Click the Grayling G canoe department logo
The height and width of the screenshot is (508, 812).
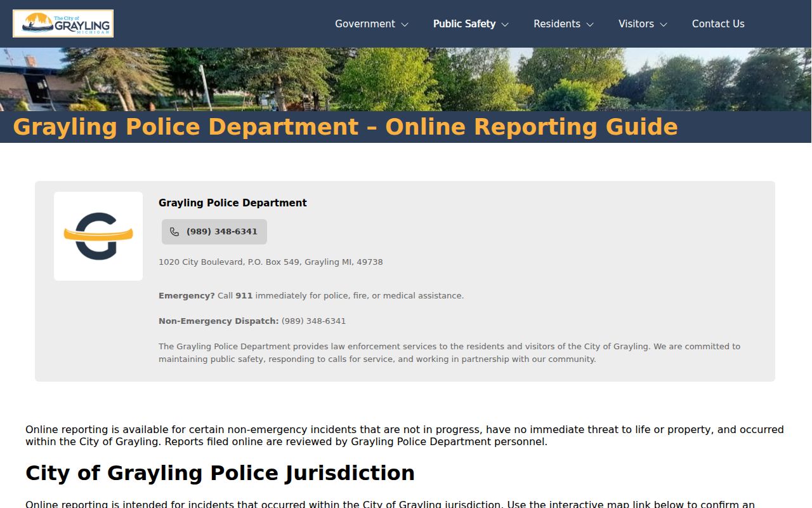[98, 236]
